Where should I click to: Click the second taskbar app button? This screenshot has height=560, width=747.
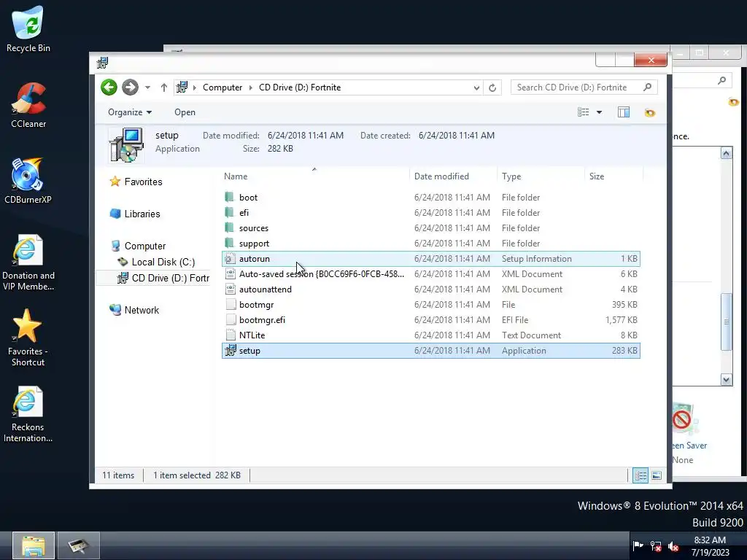tap(79, 545)
